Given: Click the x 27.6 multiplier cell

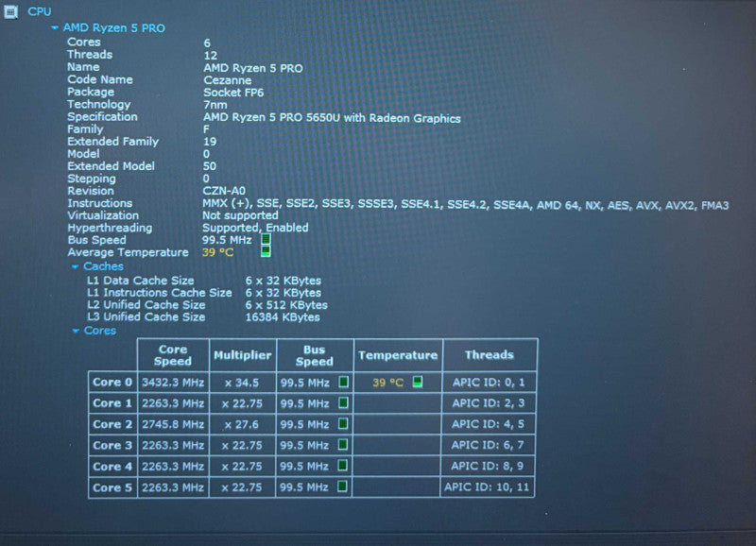Looking at the screenshot, I should click(242, 424).
